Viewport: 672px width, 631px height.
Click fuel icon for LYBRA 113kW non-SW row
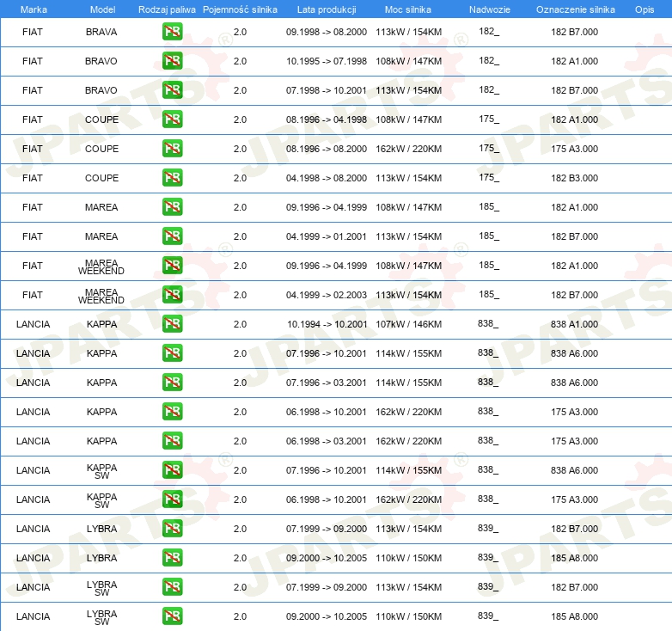[172, 529]
